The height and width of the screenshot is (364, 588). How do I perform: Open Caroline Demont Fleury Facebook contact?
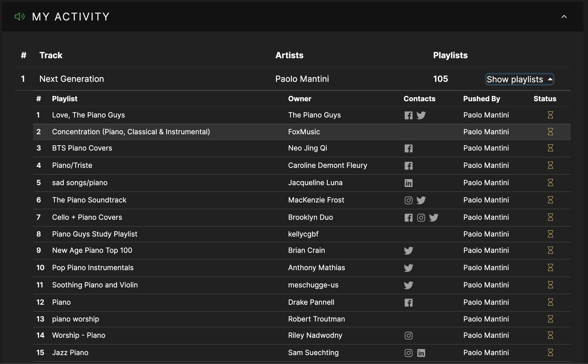click(408, 166)
